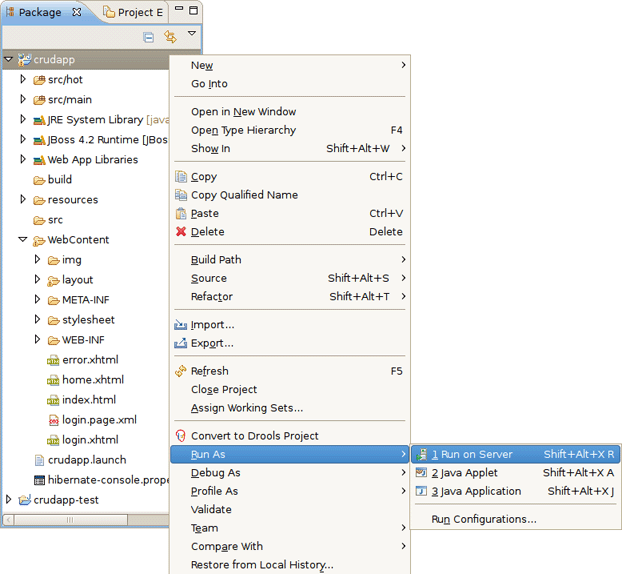The width and height of the screenshot is (622, 574).
Task: Click the Run on Server icon
Action: (422, 454)
